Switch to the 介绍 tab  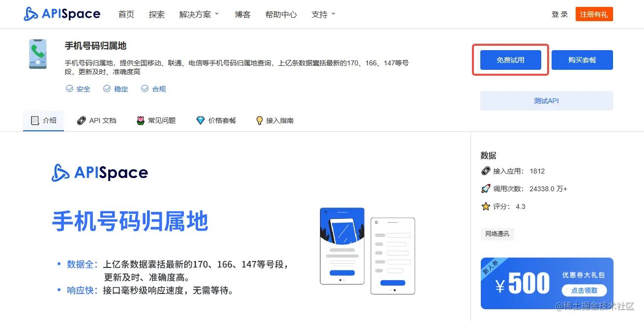coord(43,120)
